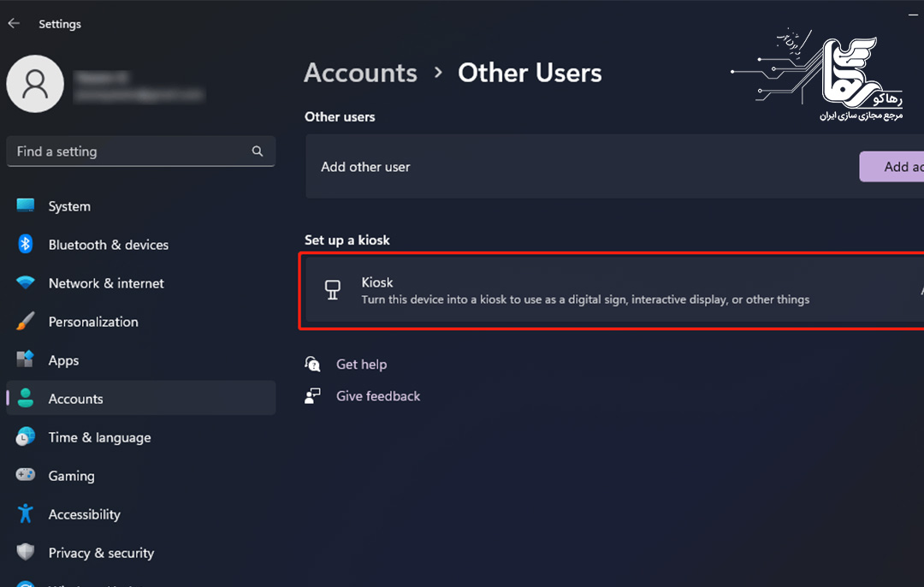Click the Privacy & security shield icon
The image size is (924, 587).
pos(26,553)
